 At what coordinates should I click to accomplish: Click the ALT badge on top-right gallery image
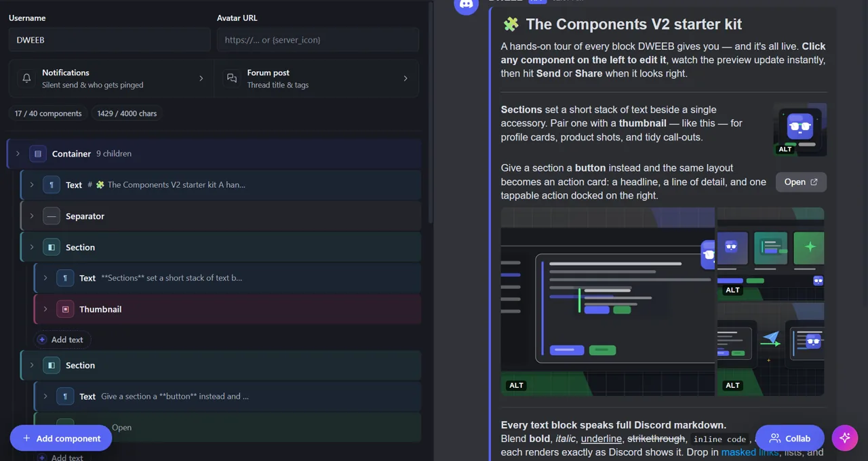[x=733, y=290]
